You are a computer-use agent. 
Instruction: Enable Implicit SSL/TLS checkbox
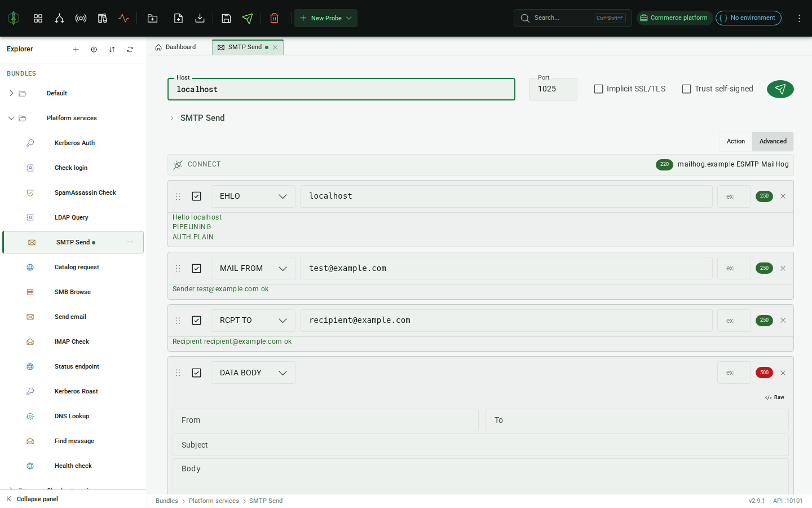coord(599,89)
